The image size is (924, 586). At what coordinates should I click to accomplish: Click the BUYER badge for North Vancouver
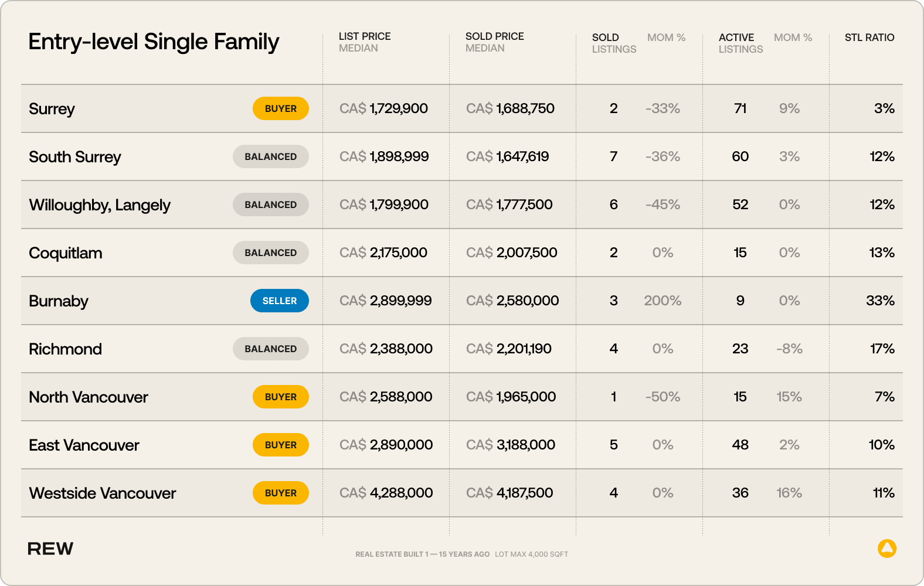281,397
